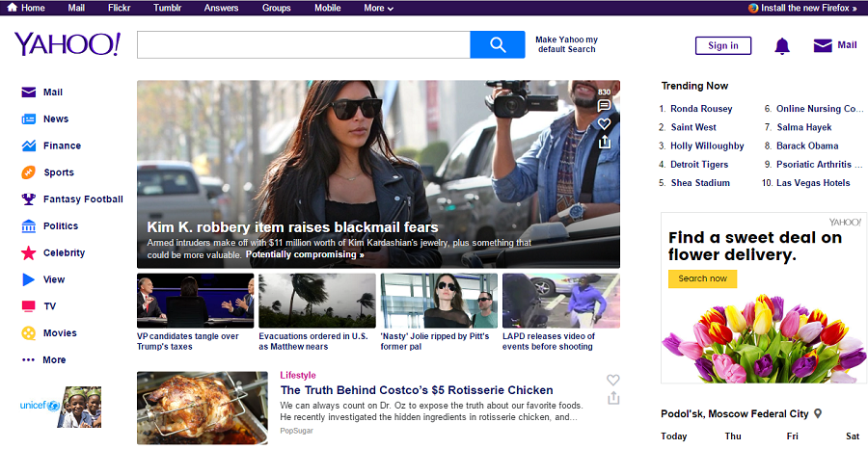Select the Sports football icon

pyautogui.click(x=29, y=172)
